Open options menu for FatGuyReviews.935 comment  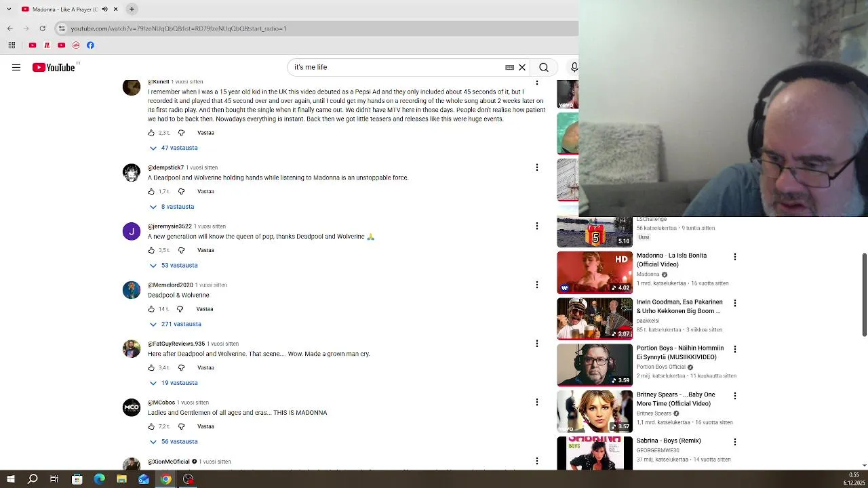pos(537,344)
